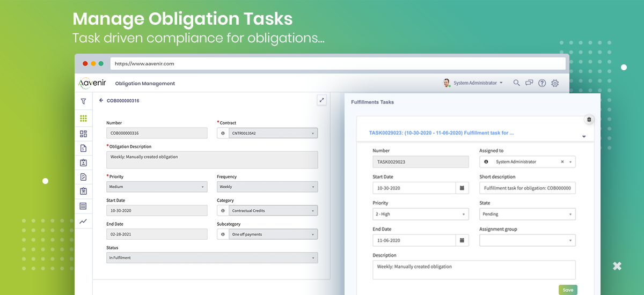Open the Status In Fulfilment dropdown
The height and width of the screenshot is (295, 644).
click(x=212, y=258)
